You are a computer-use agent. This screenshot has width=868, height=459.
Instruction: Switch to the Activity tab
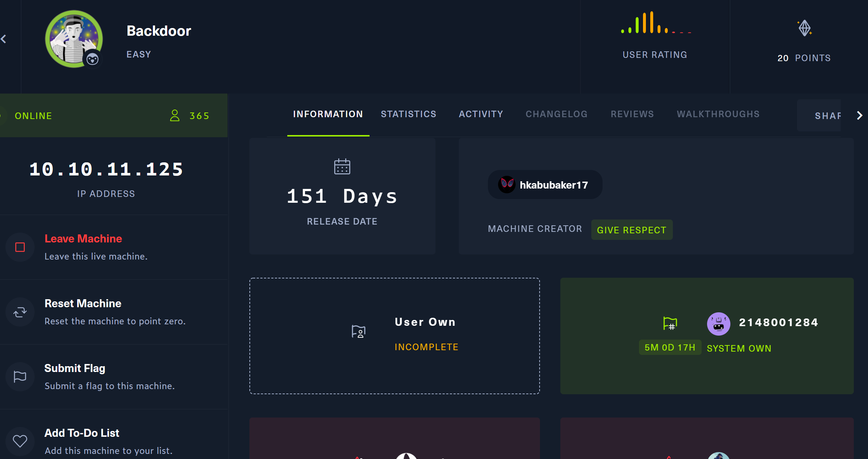pos(481,114)
